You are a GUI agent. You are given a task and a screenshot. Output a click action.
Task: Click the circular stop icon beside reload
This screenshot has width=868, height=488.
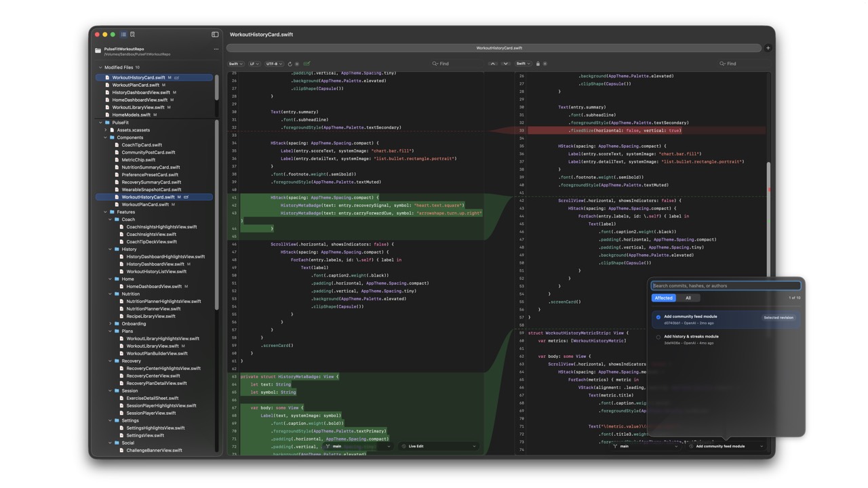click(297, 64)
